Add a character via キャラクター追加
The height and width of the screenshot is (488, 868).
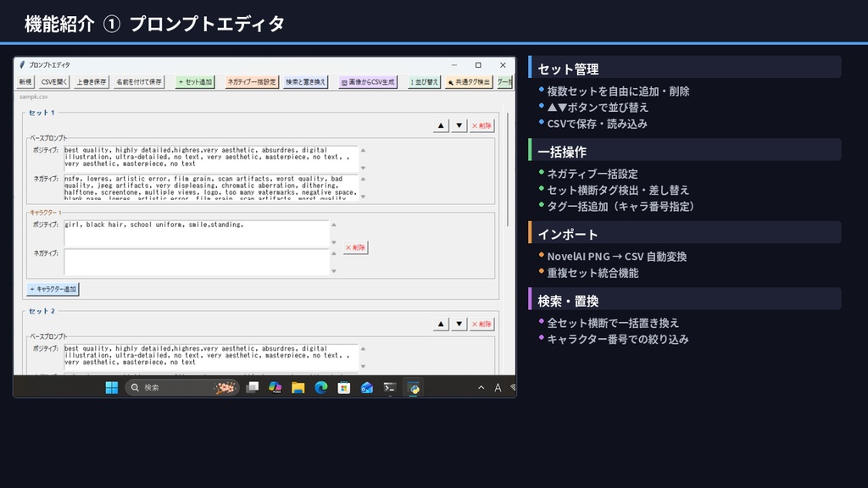pos(53,288)
